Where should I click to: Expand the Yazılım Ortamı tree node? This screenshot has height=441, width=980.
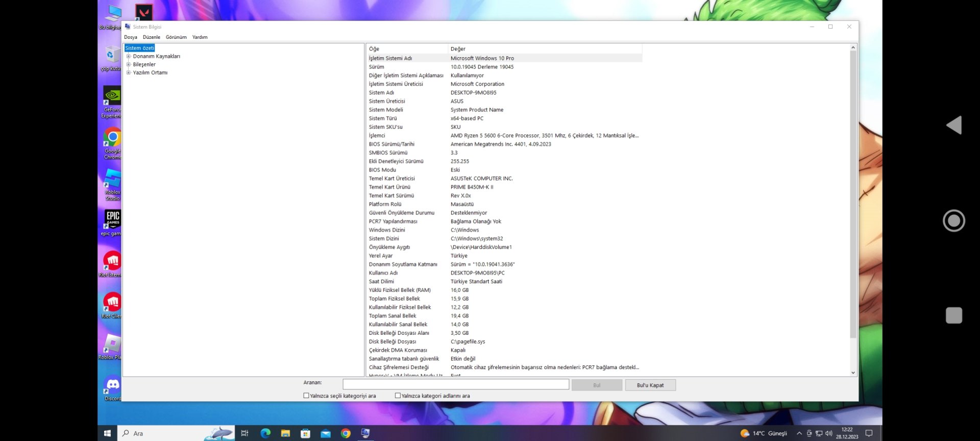(x=129, y=72)
